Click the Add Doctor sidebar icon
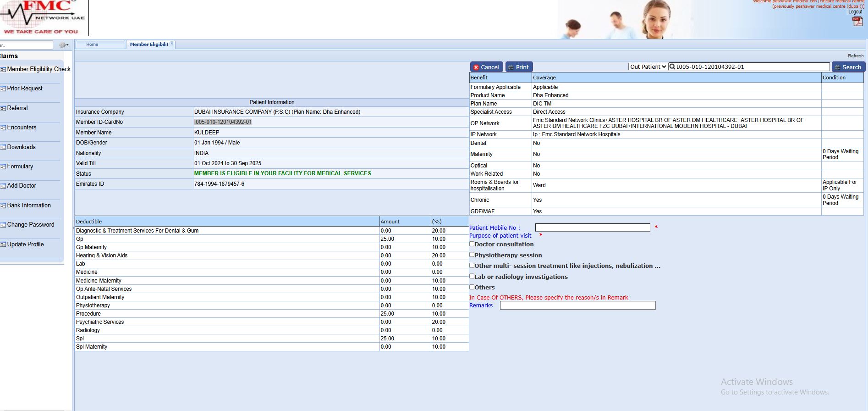Viewport: 868px width, 411px height. (x=3, y=186)
